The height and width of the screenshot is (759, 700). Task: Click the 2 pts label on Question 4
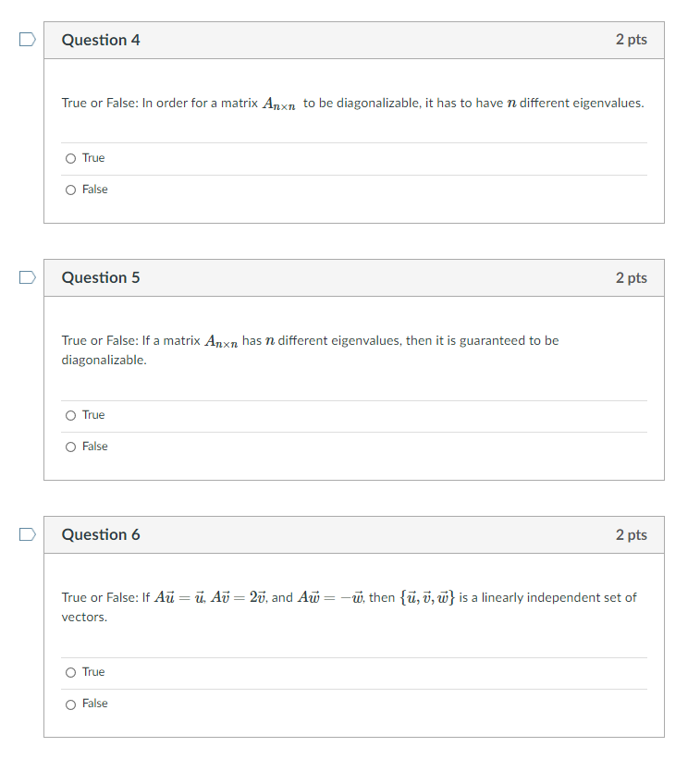(x=632, y=40)
